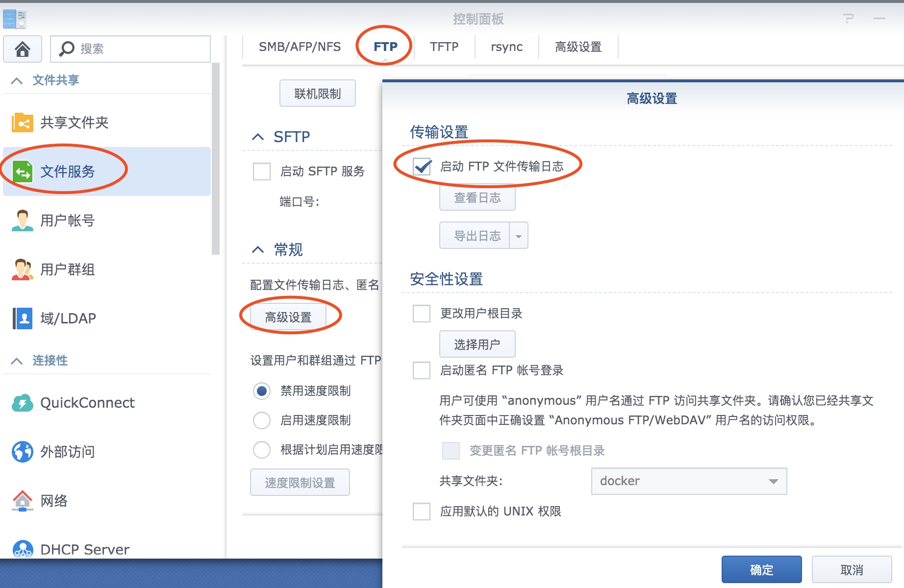
Task: Switch to Advanced Settings (高级设置) tab
Action: (578, 47)
